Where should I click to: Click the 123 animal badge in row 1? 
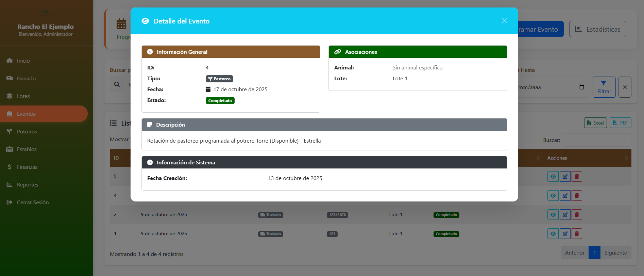(x=332, y=234)
